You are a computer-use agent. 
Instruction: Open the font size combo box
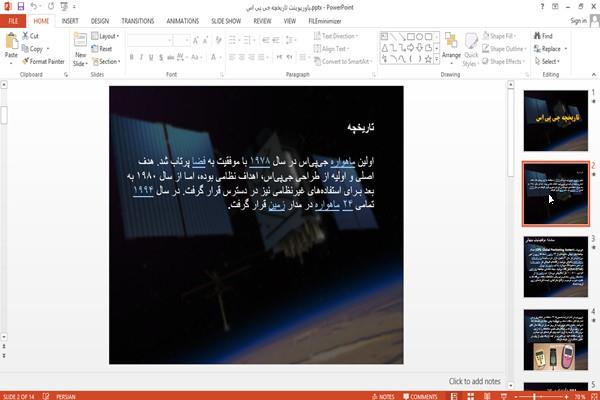(x=181, y=40)
